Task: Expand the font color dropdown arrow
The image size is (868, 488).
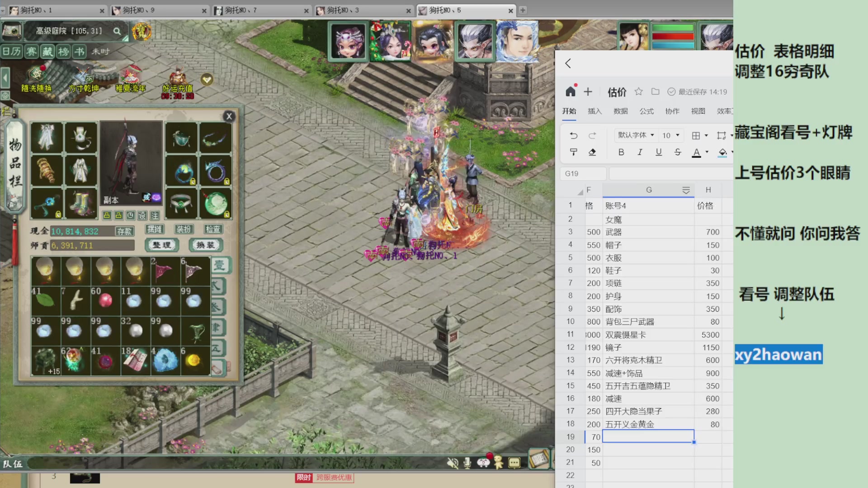Action: coord(707,152)
